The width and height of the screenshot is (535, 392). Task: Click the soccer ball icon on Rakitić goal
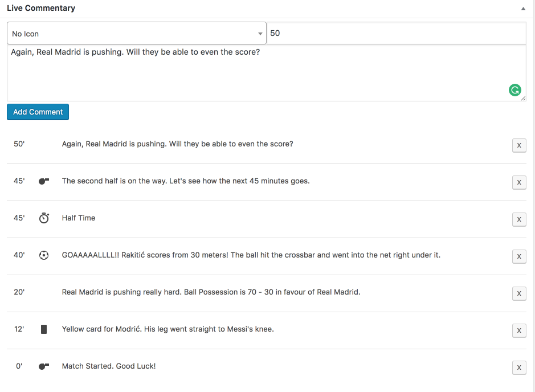tap(44, 255)
